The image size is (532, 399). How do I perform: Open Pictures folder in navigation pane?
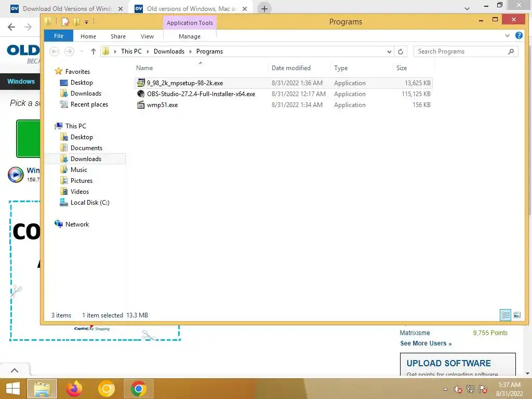pyautogui.click(x=82, y=180)
